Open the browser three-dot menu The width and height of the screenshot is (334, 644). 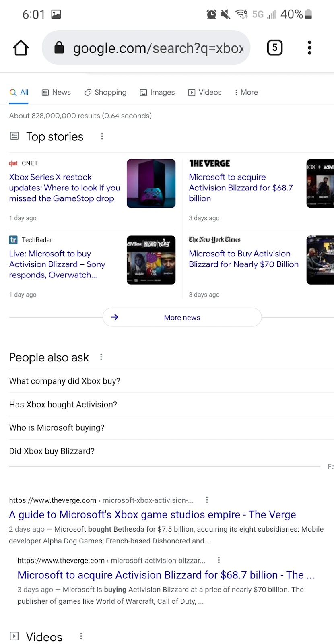[309, 47]
